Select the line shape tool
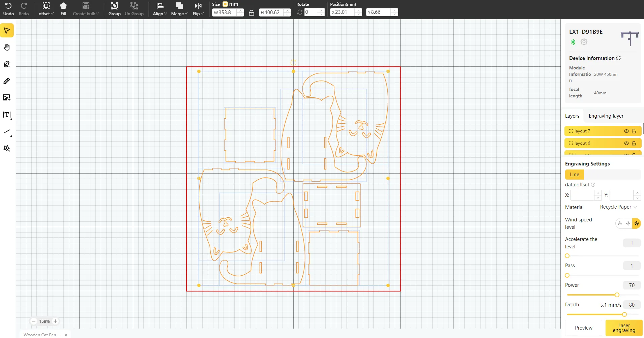 [7, 132]
